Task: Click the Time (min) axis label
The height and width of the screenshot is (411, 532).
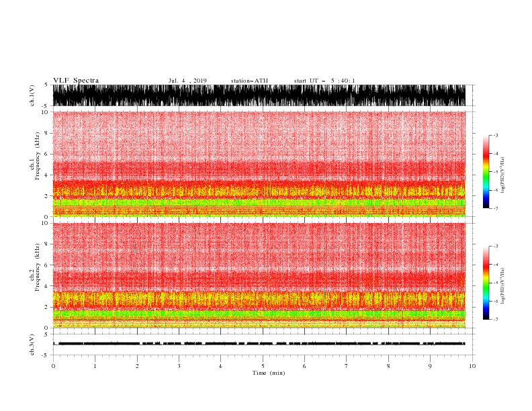Action: 269,373
